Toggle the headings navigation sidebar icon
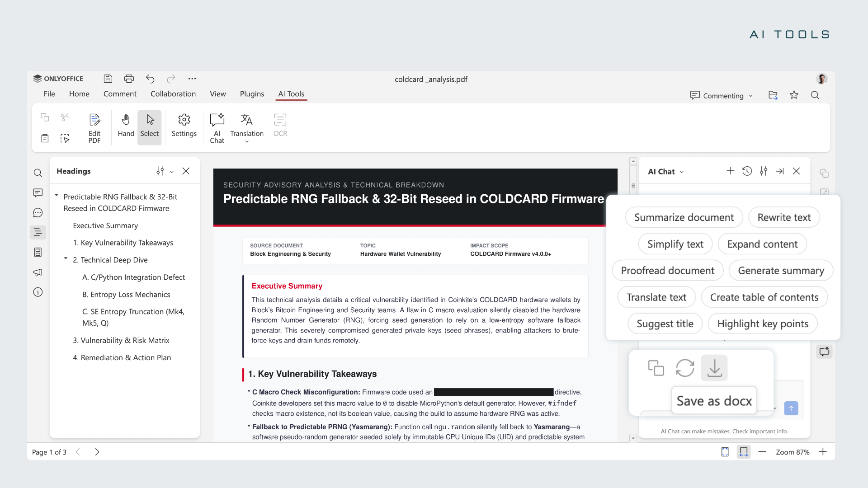 tap(38, 232)
